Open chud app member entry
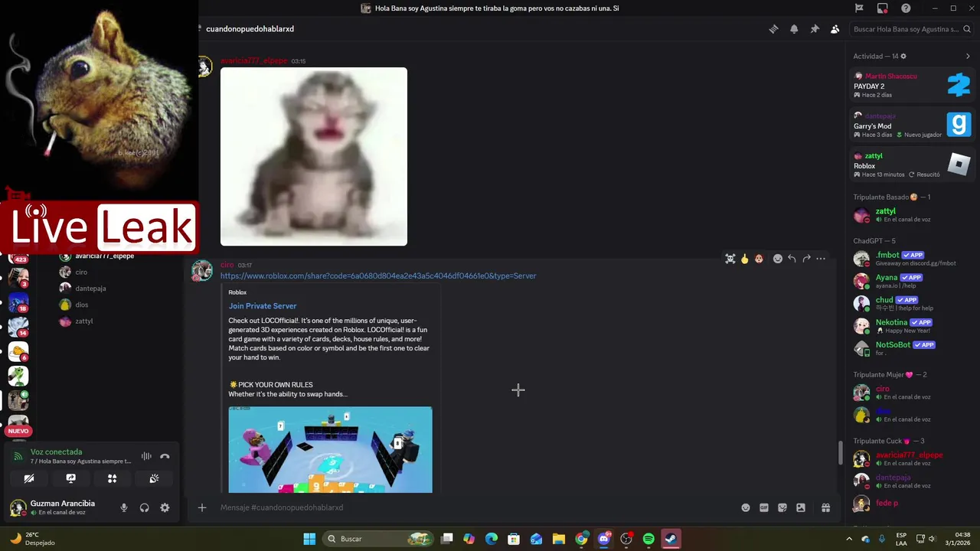 coord(913,303)
